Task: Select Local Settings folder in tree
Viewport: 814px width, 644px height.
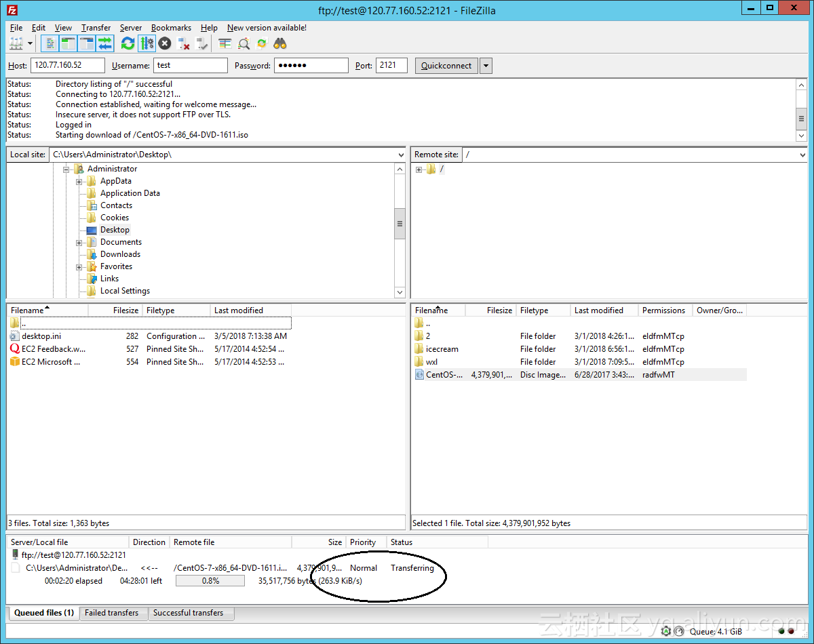Action: 125,291
